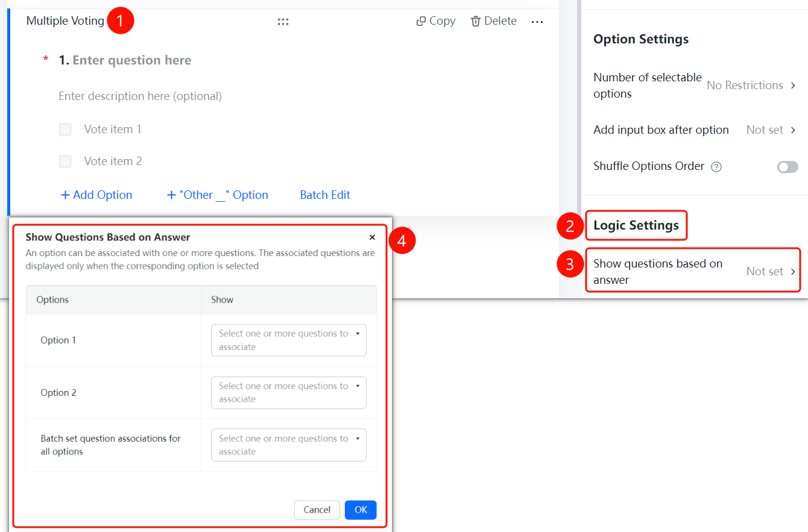Toggle the Shuffle Options Order switch
This screenshot has height=532, width=808.
(787, 167)
